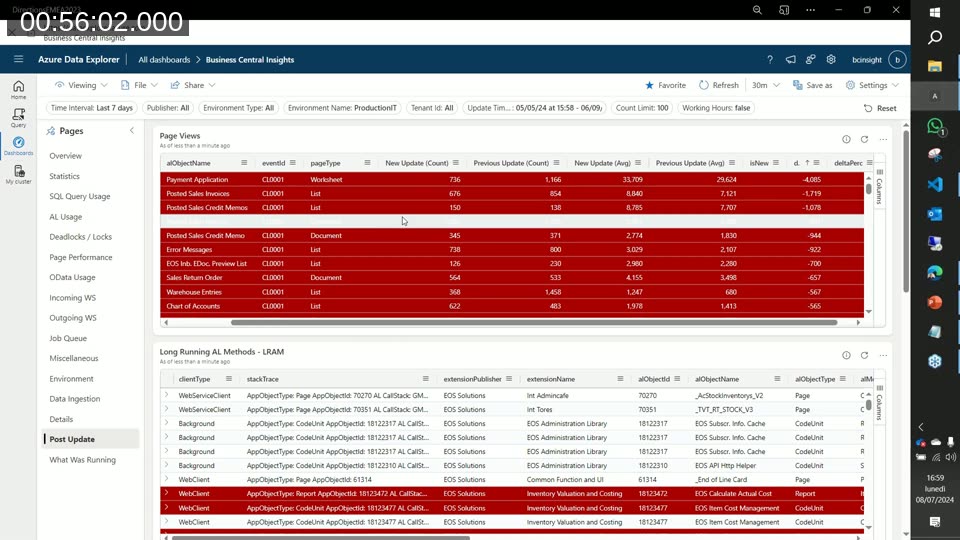This screenshot has height=540, width=960.
Task: Open My cluster icon
Action: tap(18, 174)
